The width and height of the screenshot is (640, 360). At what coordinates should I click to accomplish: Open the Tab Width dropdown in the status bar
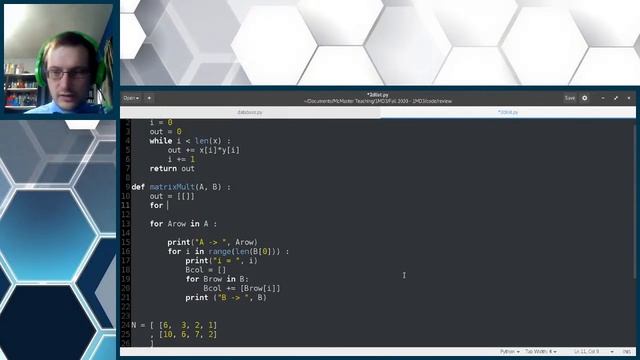(x=541, y=351)
